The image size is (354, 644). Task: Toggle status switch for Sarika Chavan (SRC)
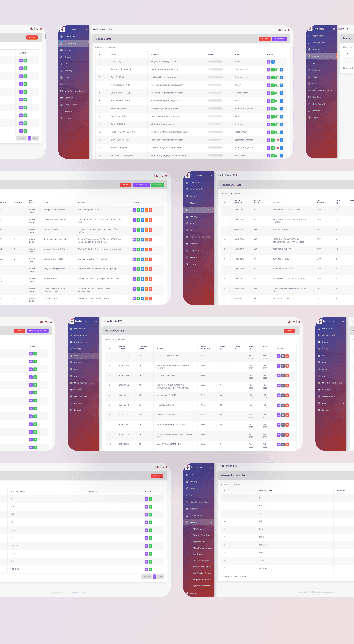coord(277,101)
